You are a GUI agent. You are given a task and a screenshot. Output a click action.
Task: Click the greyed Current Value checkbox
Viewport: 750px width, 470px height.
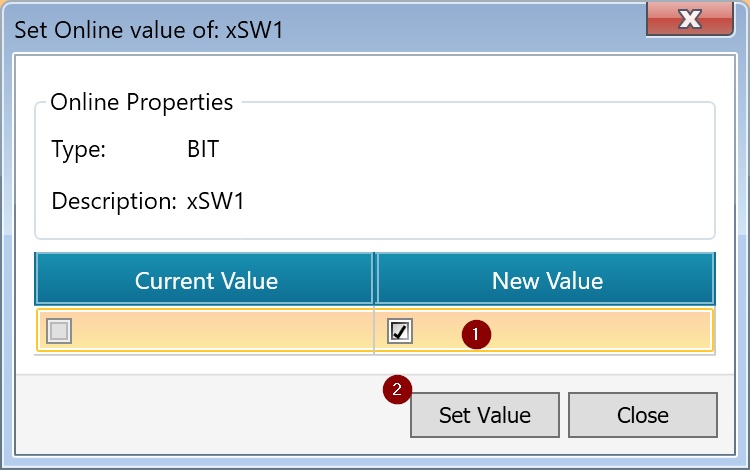click(59, 331)
